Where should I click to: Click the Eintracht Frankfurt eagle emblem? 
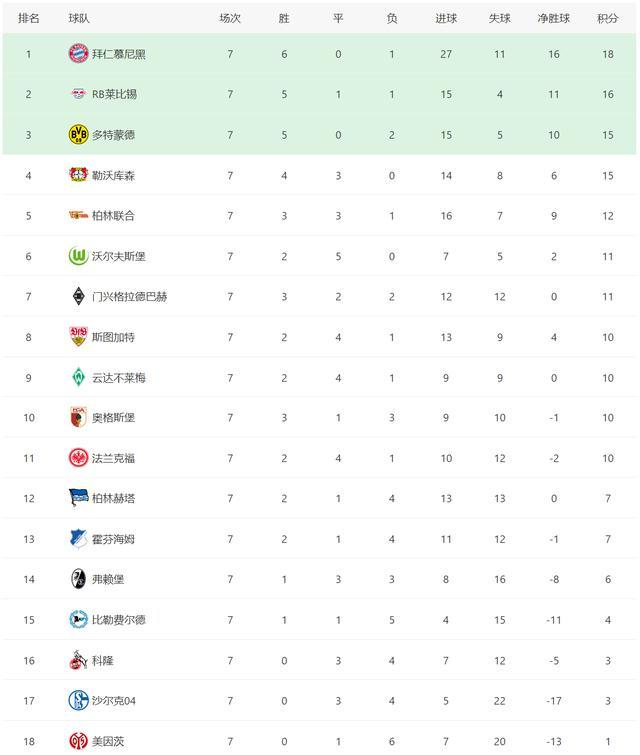tap(78, 458)
